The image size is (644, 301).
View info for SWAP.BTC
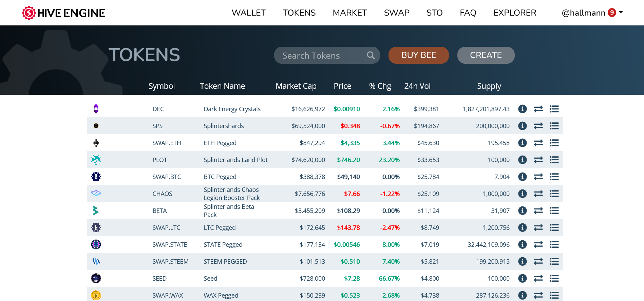click(523, 177)
